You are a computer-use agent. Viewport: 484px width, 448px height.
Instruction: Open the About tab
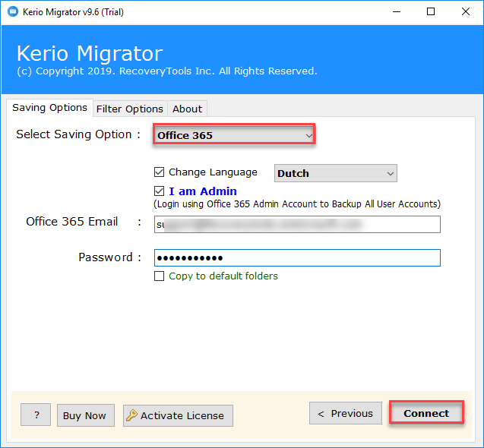[x=187, y=109]
